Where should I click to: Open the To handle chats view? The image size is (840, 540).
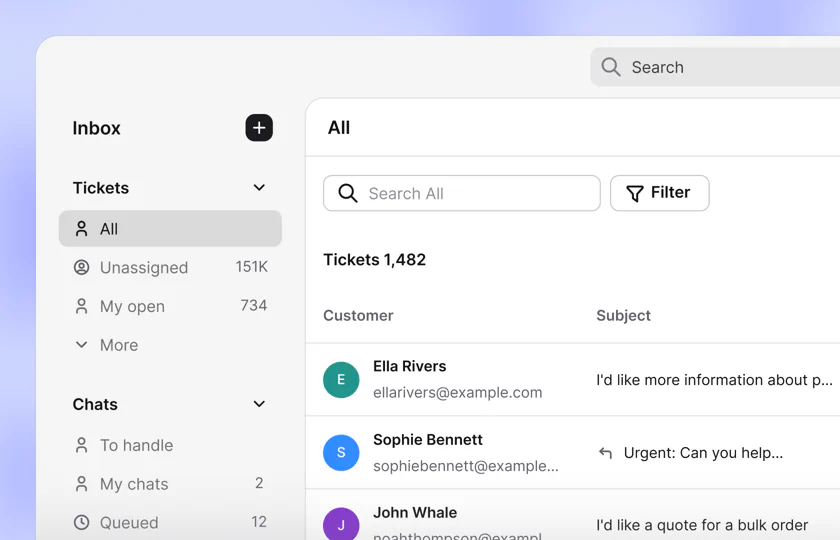[x=170, y=445]
